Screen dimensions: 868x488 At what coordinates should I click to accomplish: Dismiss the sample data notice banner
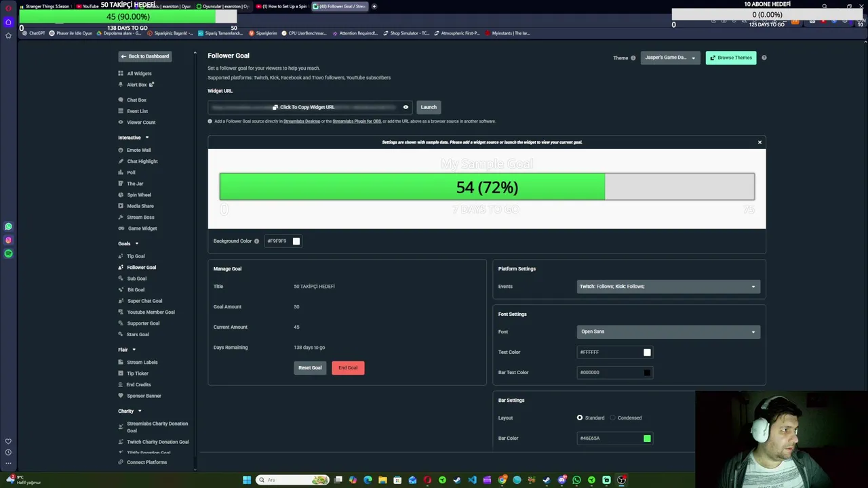759,142
